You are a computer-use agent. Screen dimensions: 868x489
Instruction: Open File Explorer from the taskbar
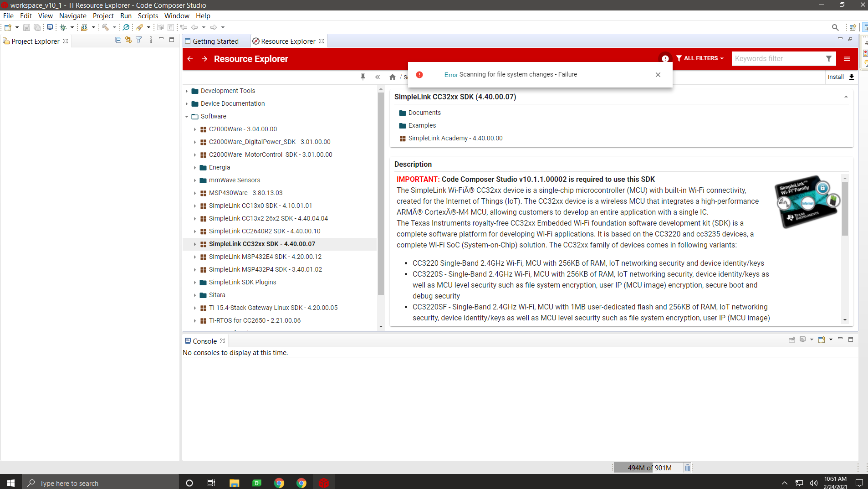pyautogui.click(x=234, y=483)
